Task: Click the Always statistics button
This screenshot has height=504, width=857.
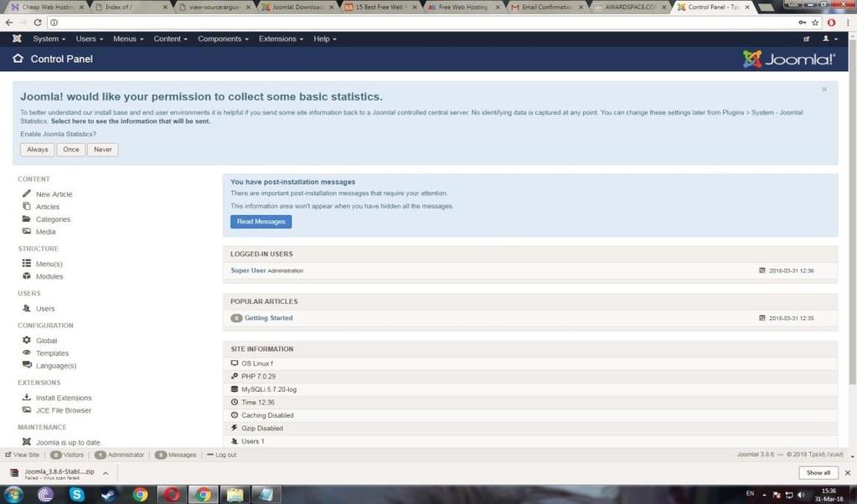Action: [37, 149]
